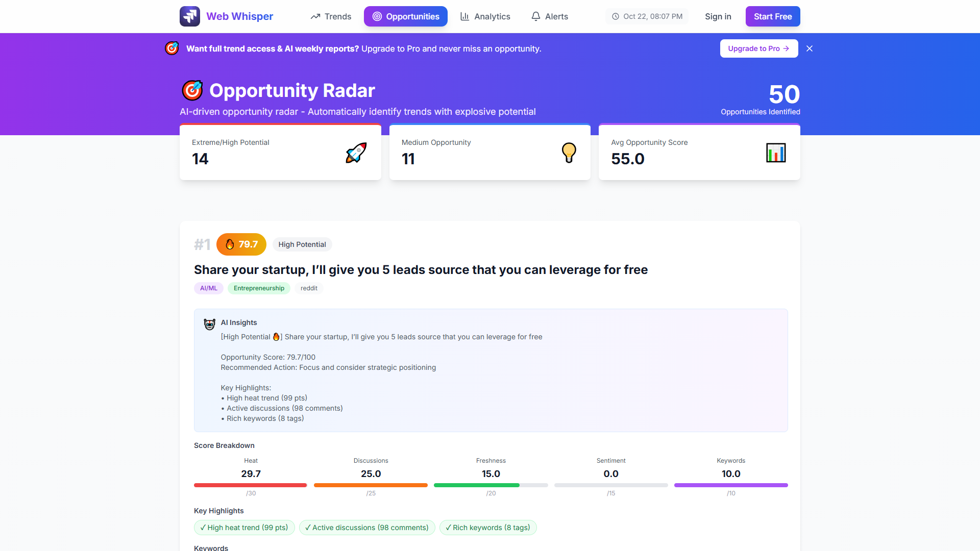The height and width of the screenshot is (551, 980).
Task: Click the clock icon next to date
Action: [x=616, y=16]
